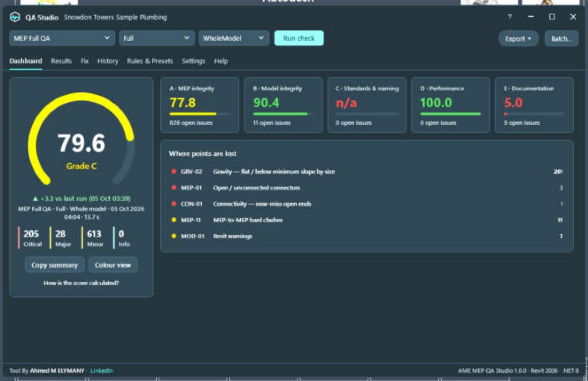
Task: Click the yellow dot beside MEP-11
Action: 174,220
